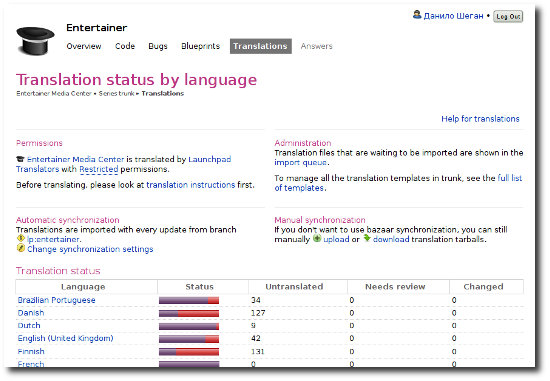This screenshot has height=381, width=550.
Task: Open the Overview tab
Action: 84,46
